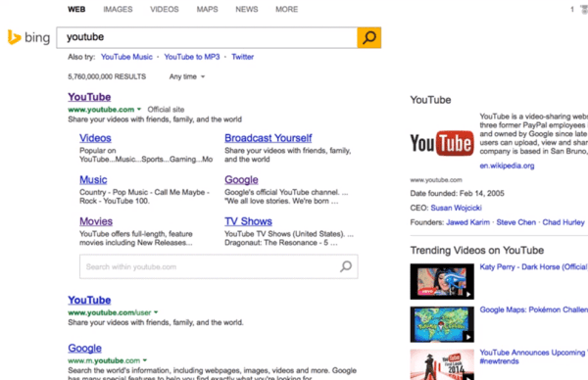Screen dimensions: 588x380
Task: Click the gray www.youtube.com text in info panel
Action: coord(436,180)
